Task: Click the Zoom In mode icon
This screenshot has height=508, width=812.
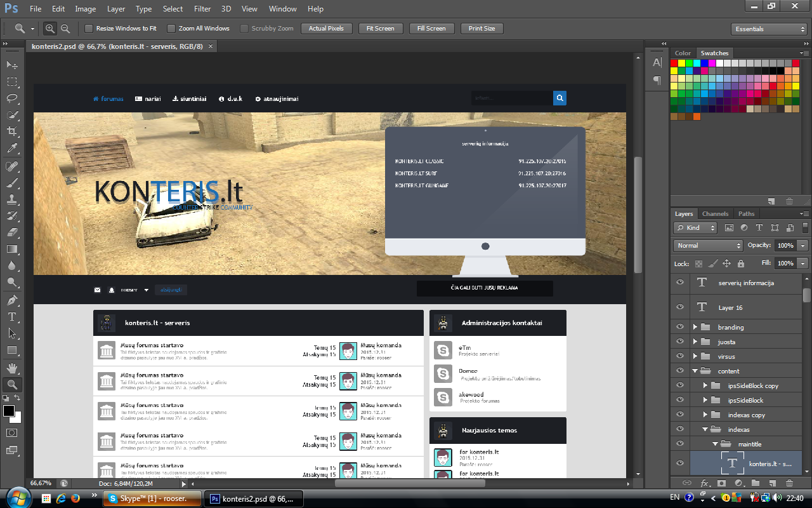Action: [x=49, y=29]
